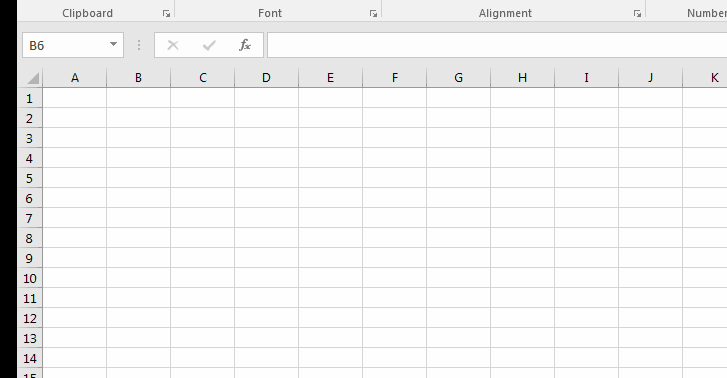Select cell F4
This screenshot has height=378, width=727.
coord(395,158)
